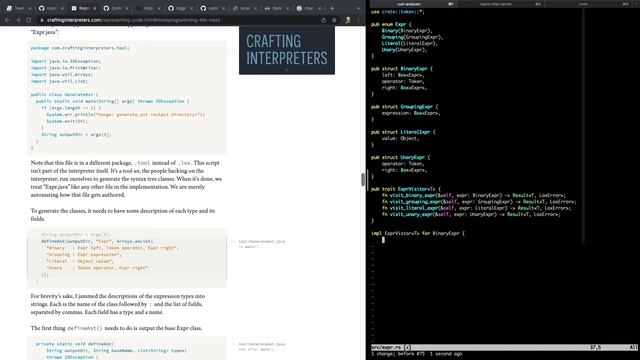Click the 'pub trait ExprVisitor<T> {' line
The image size is (640, 360).
pos(406,189)
